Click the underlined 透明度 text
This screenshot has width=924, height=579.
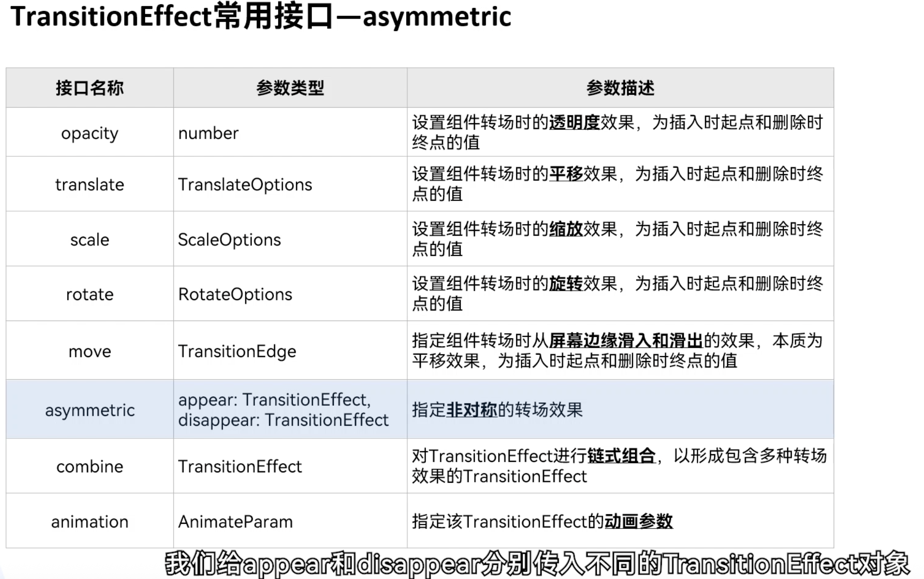(x=574, y=123)
